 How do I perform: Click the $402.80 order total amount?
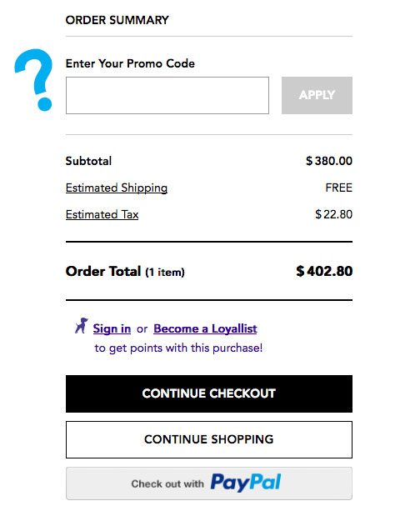[324, 272]
